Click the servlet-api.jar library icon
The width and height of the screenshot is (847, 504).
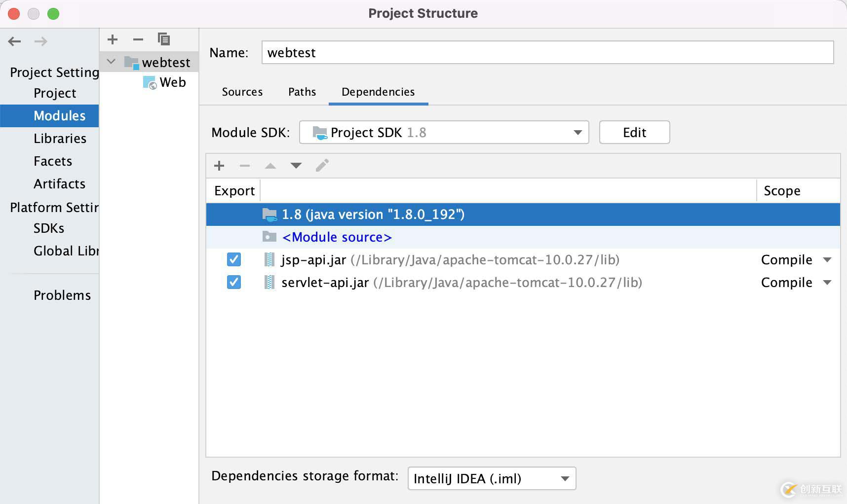click(269, 282)
